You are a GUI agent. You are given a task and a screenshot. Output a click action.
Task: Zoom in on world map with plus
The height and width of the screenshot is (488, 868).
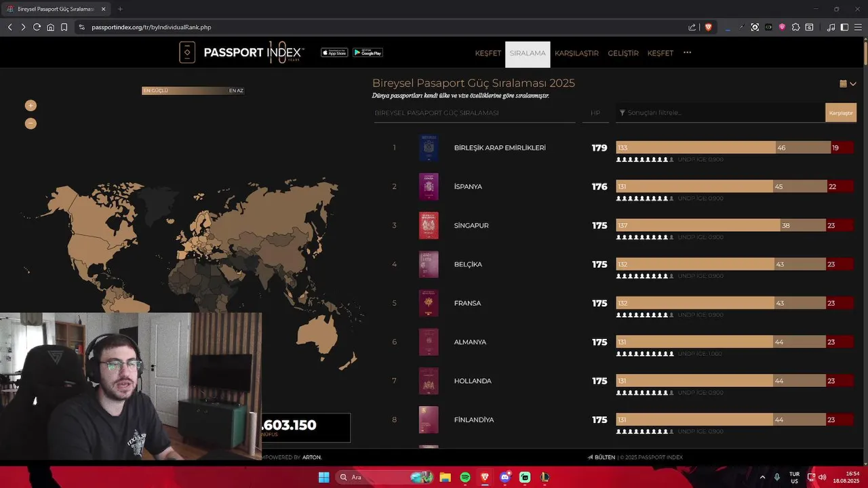31,105
